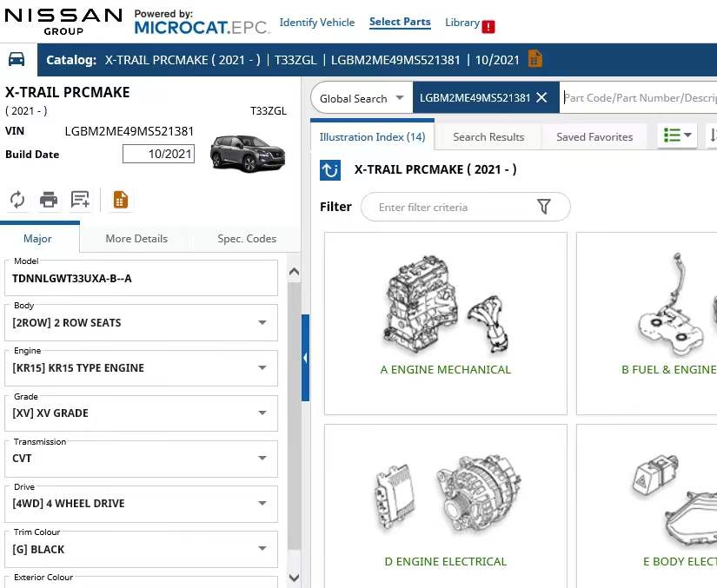Open the Library with the red alert badge

(x=463, y=23)
